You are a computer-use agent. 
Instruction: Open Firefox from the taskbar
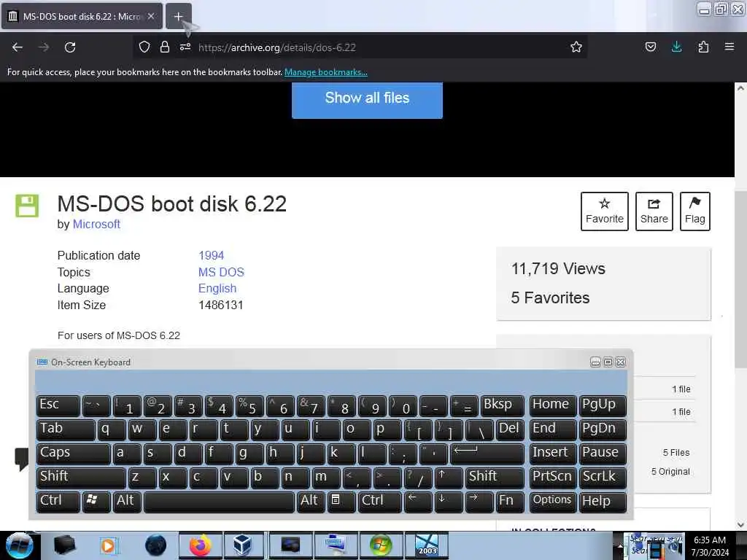pos(201,545)
